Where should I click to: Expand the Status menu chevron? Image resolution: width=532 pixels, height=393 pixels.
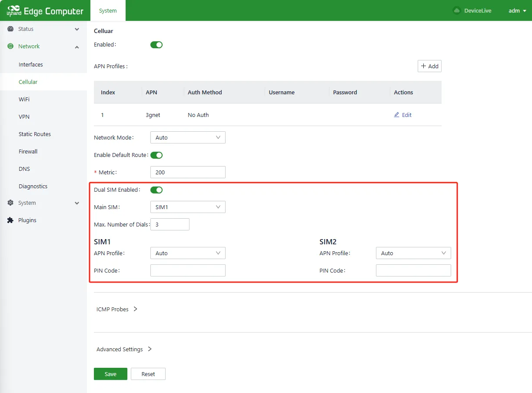click(77, 29)
